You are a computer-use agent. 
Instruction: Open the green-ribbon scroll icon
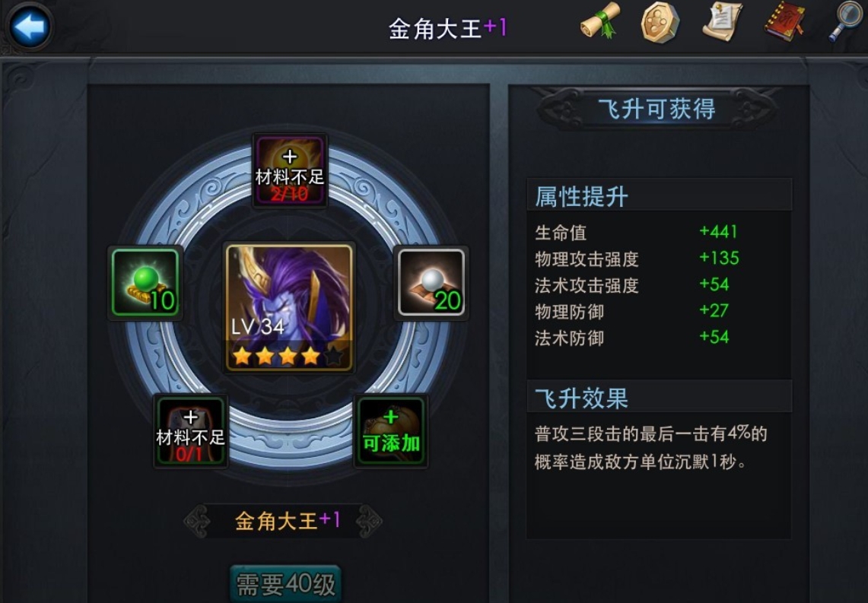(x=599, y=22)
